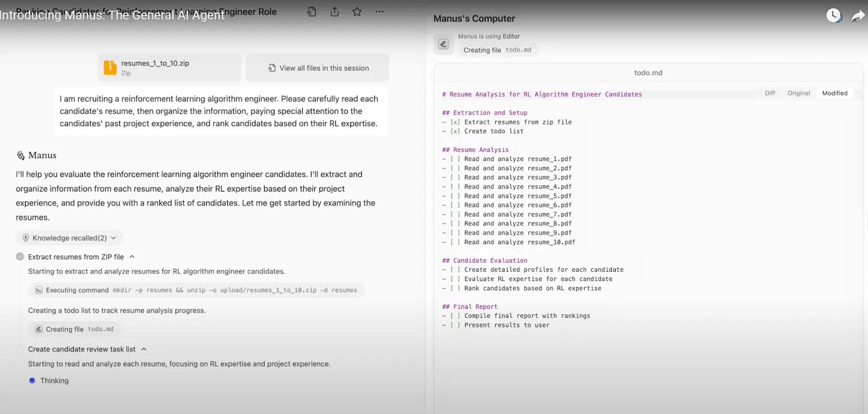868x414 pixels.
Task: Click the yellow zip file icon
Action: tap(110, 67)
